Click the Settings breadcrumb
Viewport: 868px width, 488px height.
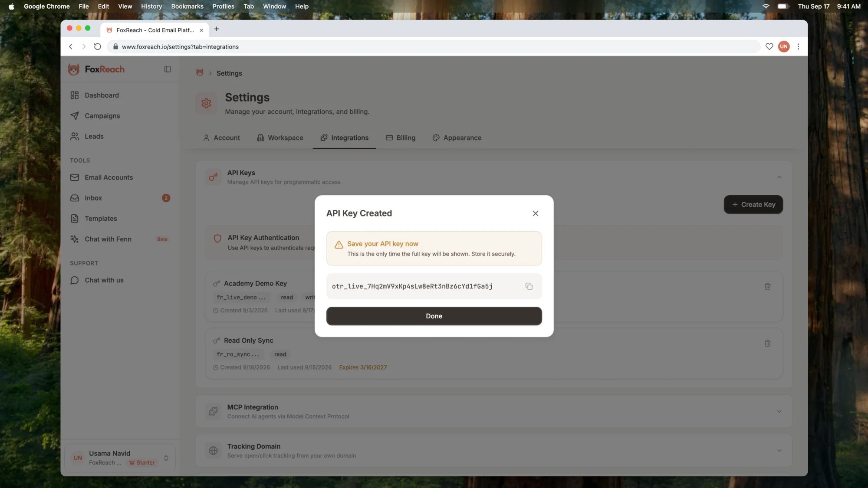(x=229, y=73)
